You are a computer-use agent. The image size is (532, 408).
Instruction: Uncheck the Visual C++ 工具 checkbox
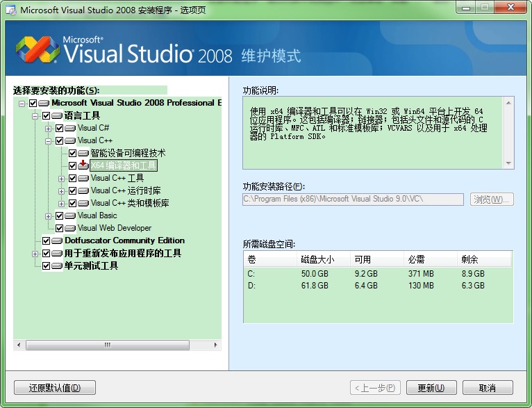[x=72, y=178]
